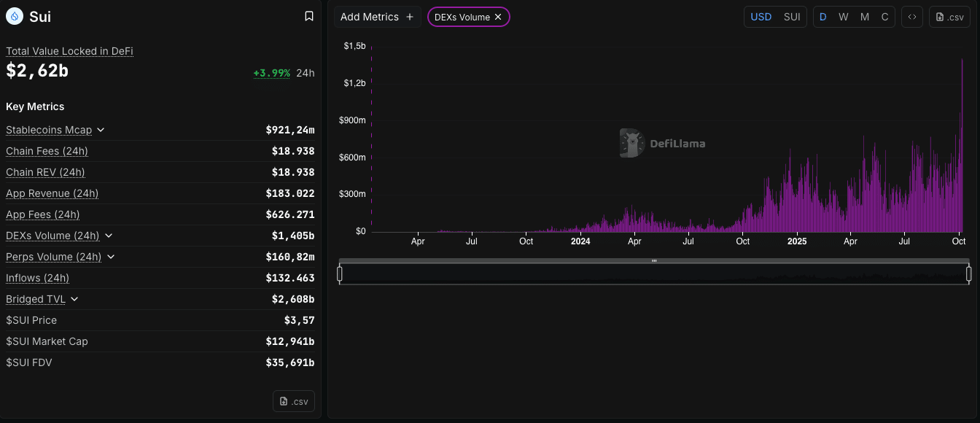Switch chart denomination to SUI
This screenshot has width=980, height=423.
pos(792,17)
